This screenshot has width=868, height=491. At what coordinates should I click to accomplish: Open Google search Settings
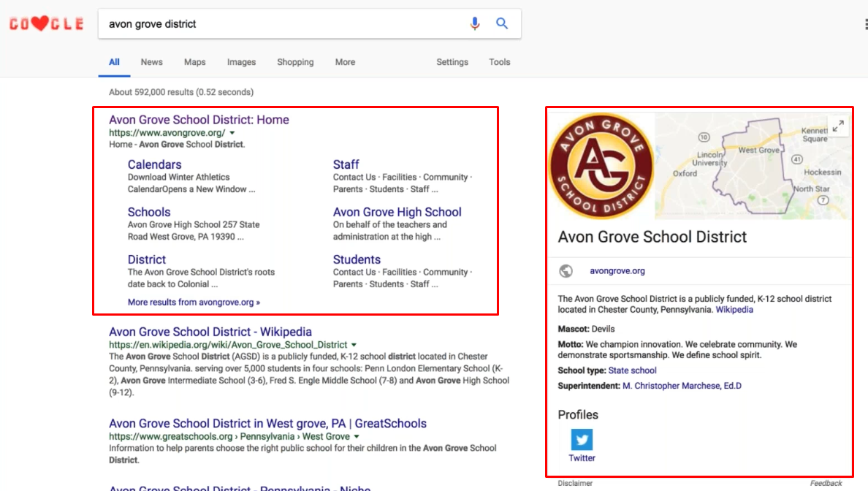tap(452, 62)
